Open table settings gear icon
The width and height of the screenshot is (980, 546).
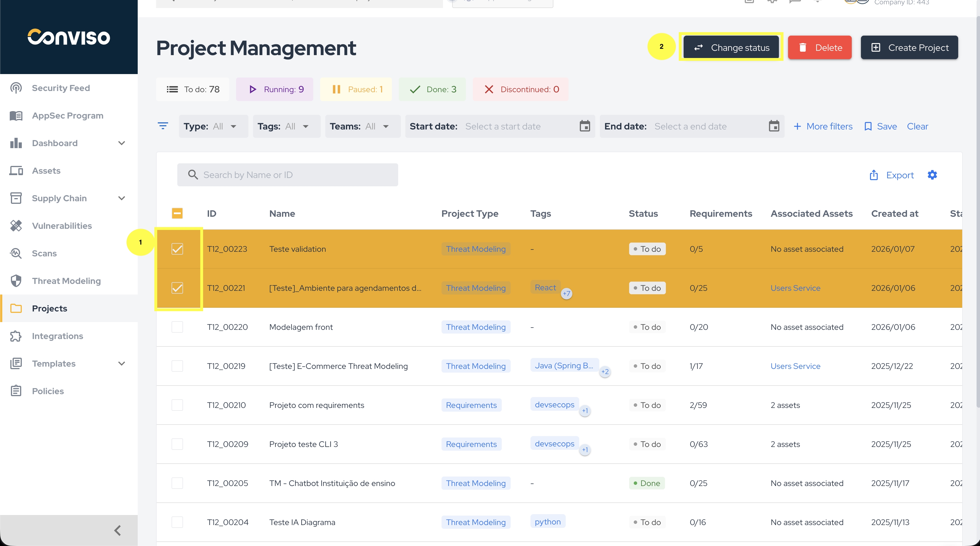(932, 175)
